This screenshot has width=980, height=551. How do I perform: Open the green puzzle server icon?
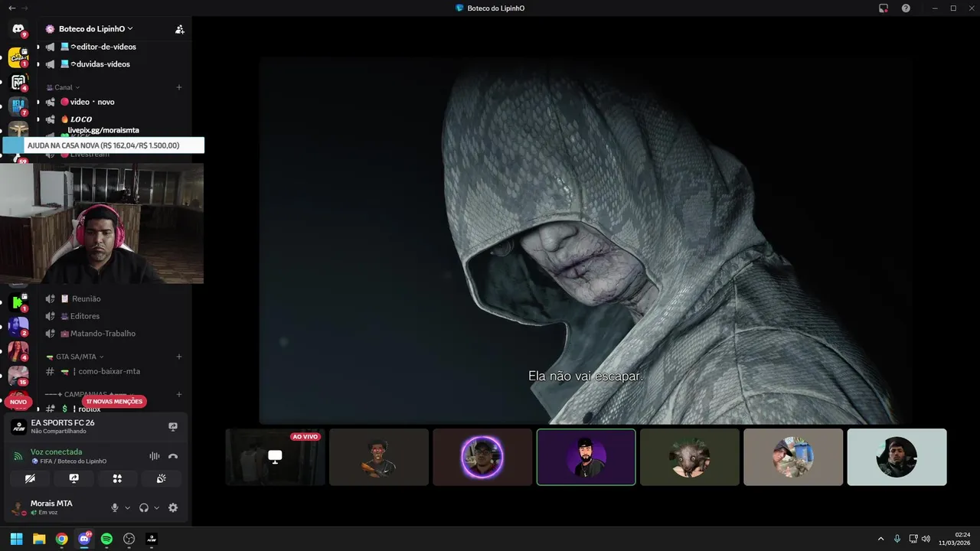tap(18, 302)
